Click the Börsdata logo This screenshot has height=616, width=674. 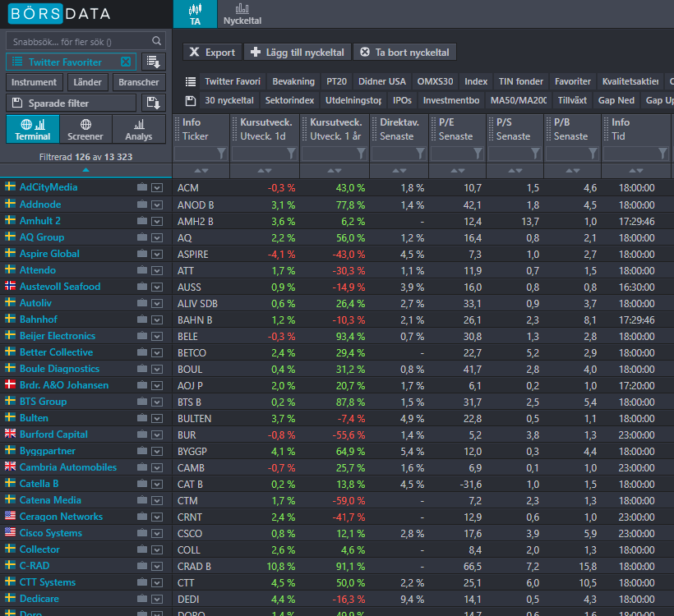point(59,14)
